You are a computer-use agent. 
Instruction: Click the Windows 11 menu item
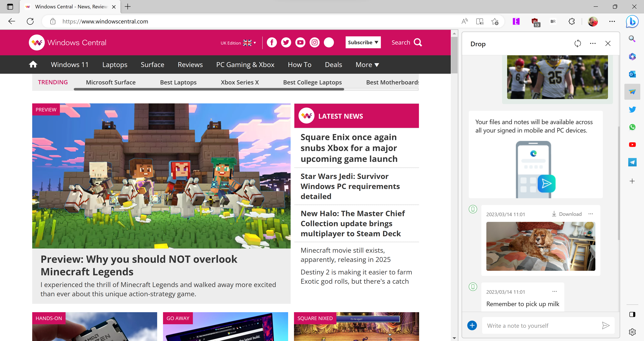tap(69, 64)
